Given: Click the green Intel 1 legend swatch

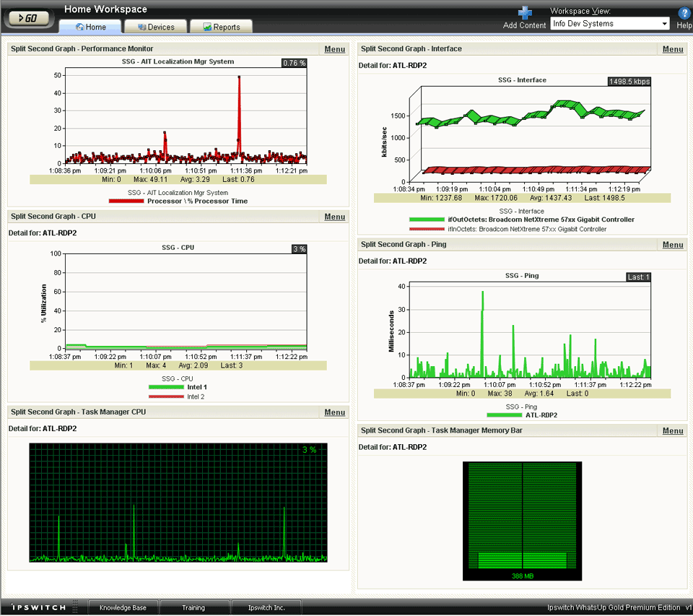Looking at the screenshot, I should coord(166,387).
